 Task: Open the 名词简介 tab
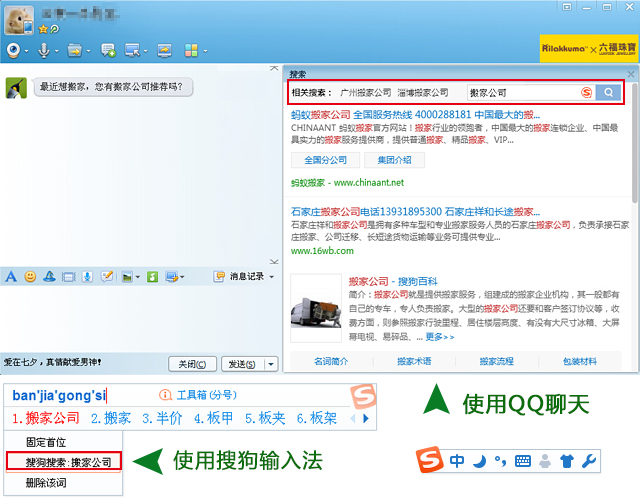[x=331, y=361]
